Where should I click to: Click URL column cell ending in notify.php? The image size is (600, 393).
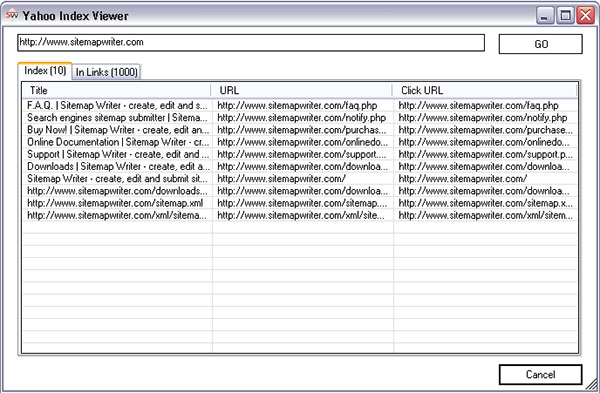(302, 117)
